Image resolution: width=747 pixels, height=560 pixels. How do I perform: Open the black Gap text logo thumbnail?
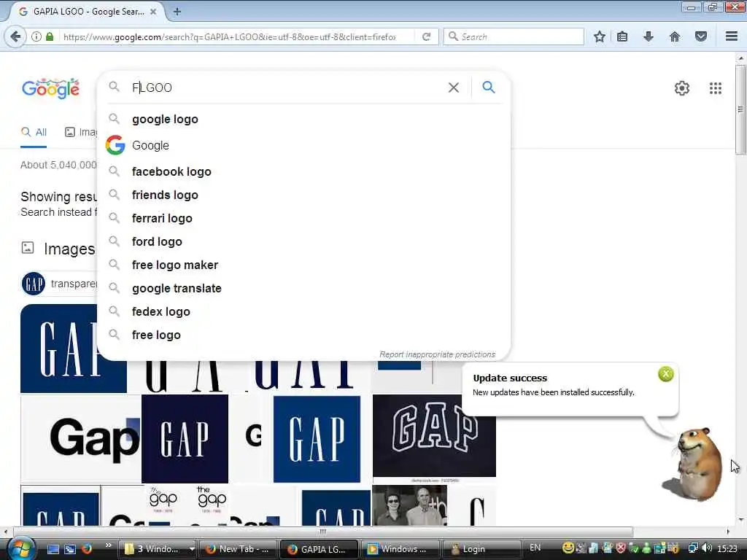(81, 439)
